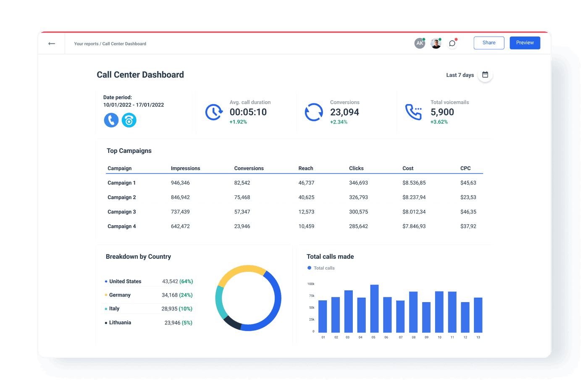Open the chat bubble notifications icon

point(452,43)
